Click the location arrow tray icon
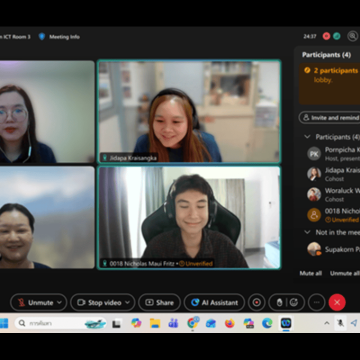The height and width of the screenshot is (360, 360). coord(354,323)
